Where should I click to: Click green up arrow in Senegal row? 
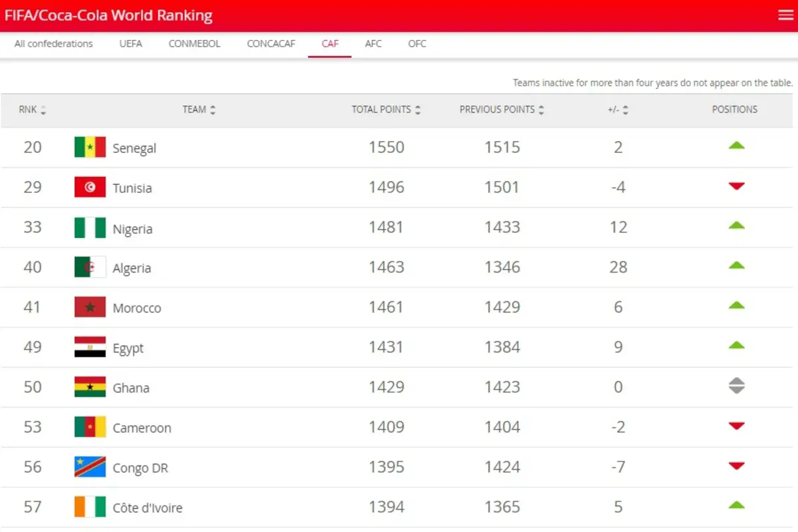click(x=736, y=146)
